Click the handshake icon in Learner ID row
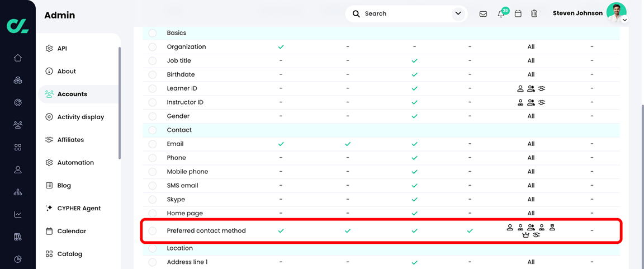 541,88
